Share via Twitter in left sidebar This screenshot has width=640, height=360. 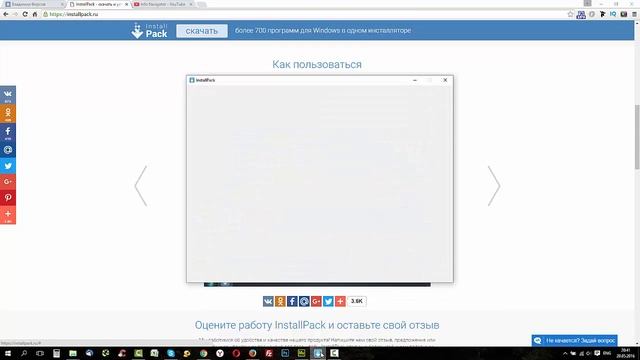pyautogui.click(x=8, y=166)
